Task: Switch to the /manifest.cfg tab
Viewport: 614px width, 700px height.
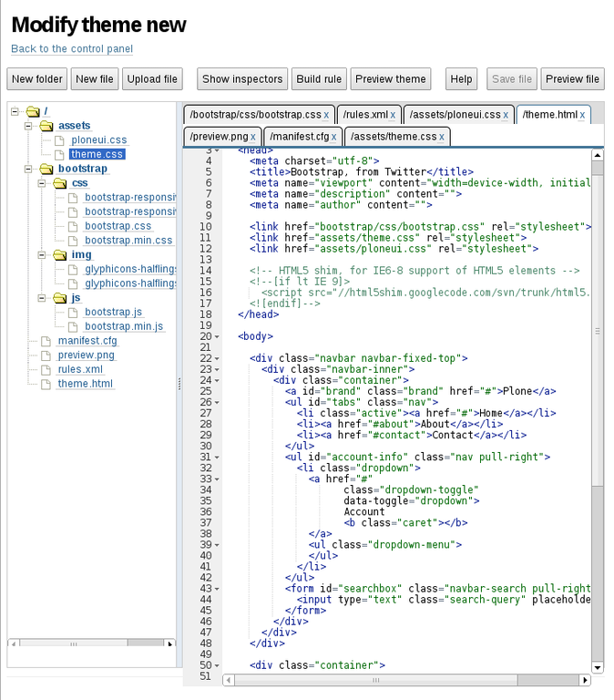Action: click(300, 137)
